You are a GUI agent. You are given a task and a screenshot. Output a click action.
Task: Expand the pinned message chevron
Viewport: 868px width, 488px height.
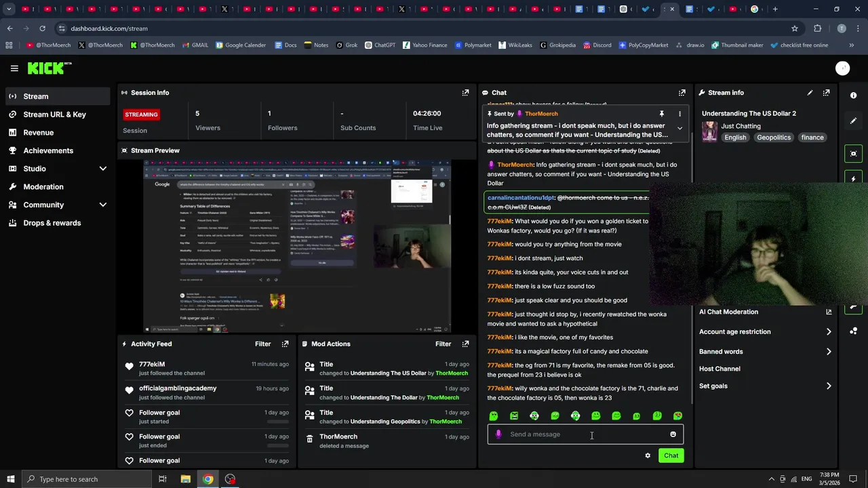(679, 128)
